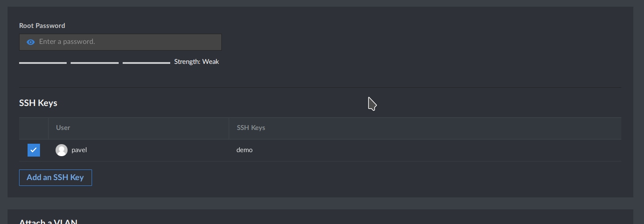Click the Attach a VLAN section heading
The image size is (644, 224).
[48, 222]
